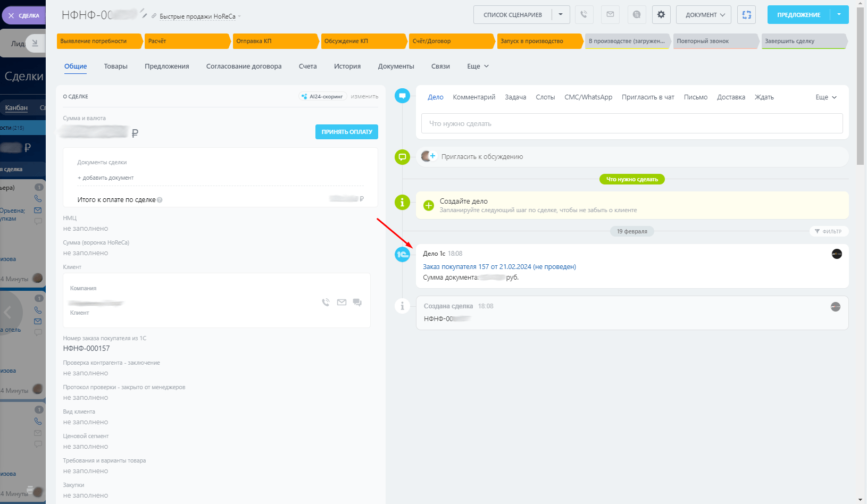Click the Пригласить к обсуждению field

point(632,157)
